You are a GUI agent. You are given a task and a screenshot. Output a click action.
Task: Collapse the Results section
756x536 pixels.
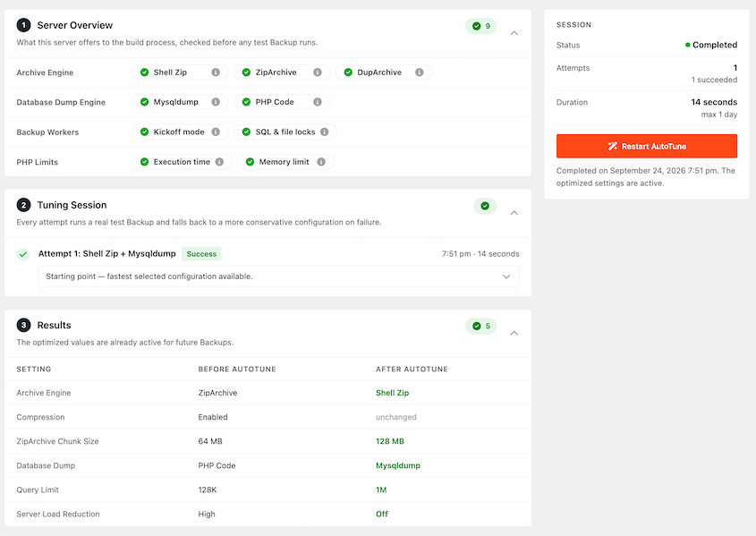pyautogui.click(x=514, y=333)
